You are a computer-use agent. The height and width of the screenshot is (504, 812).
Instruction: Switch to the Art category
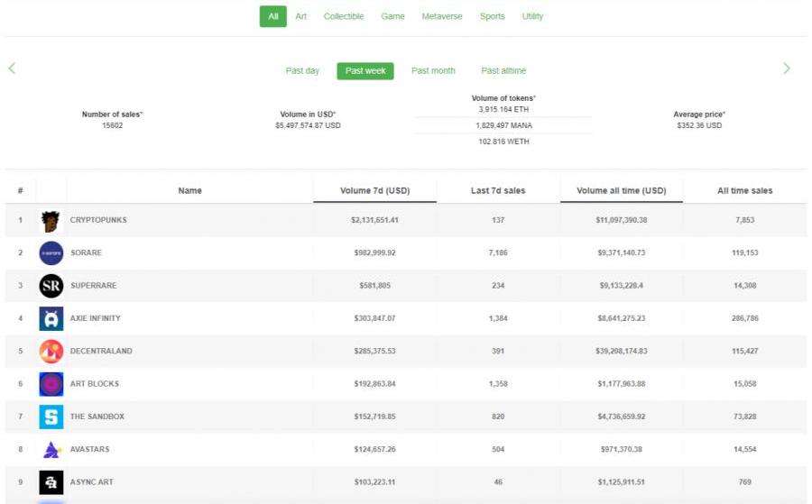point(300,16)
